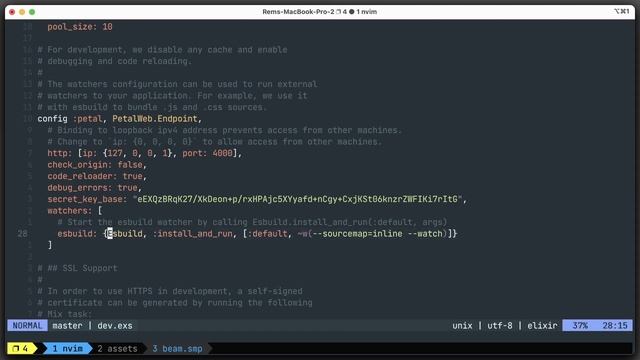Minimize the terminal with yellow button
The width and height of the screenshot is (640, 360).
[22, 12]
